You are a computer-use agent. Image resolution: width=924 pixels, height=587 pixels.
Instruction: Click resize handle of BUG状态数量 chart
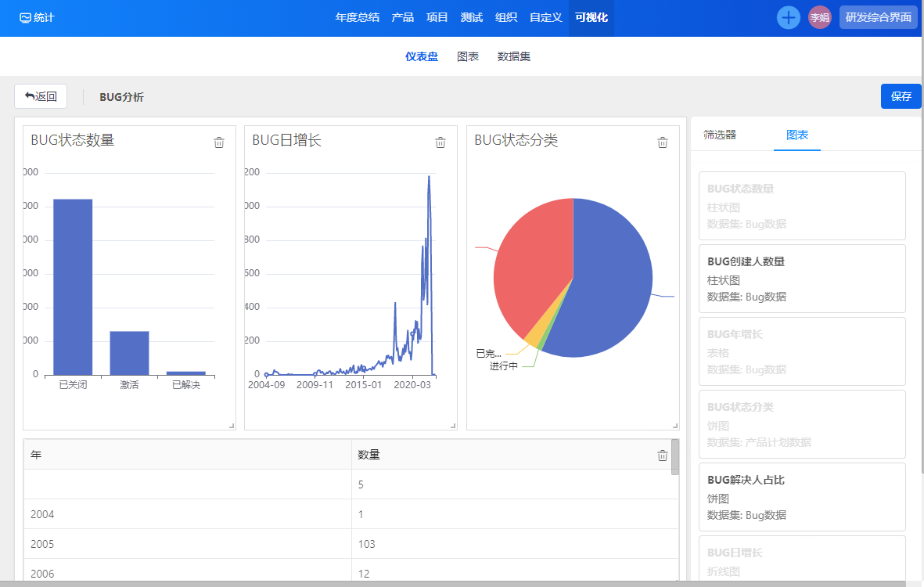[231, 425]
